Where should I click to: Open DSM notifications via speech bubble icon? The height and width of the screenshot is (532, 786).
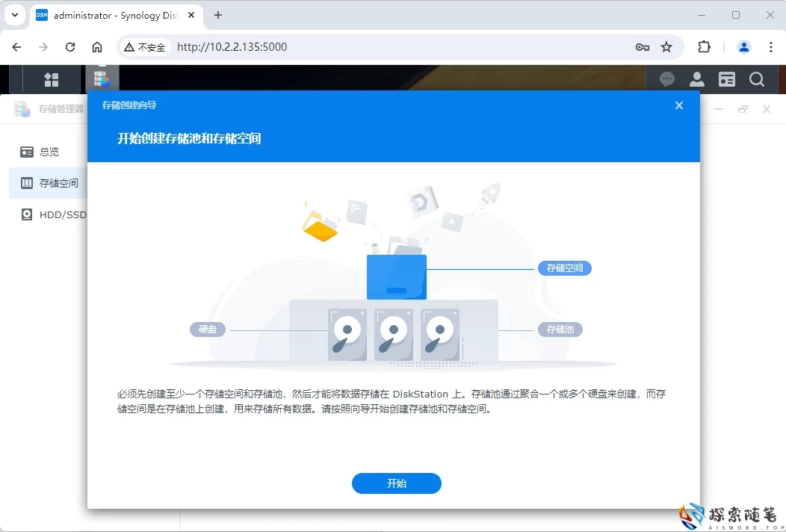coord(666,78)
